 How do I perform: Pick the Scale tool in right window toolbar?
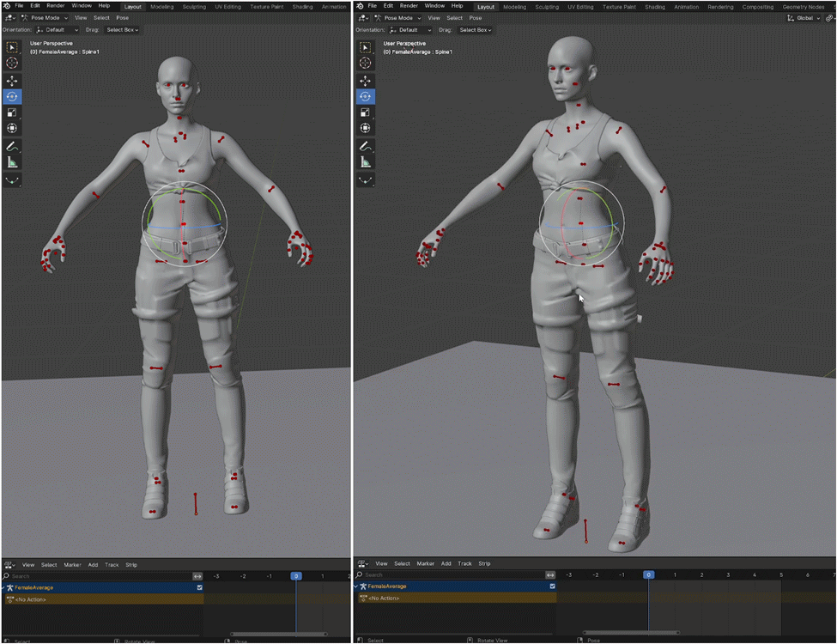click(x=366, y=112)
